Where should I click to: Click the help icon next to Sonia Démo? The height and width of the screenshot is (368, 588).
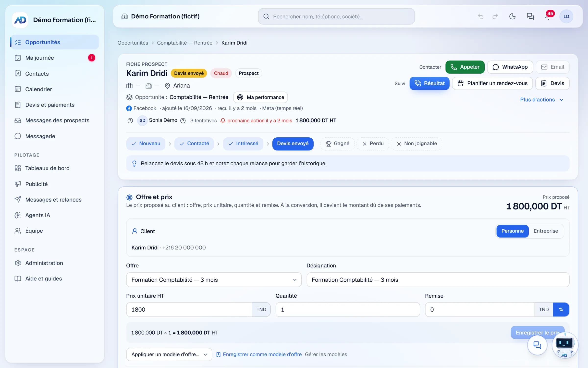click(x=183, y=120)
